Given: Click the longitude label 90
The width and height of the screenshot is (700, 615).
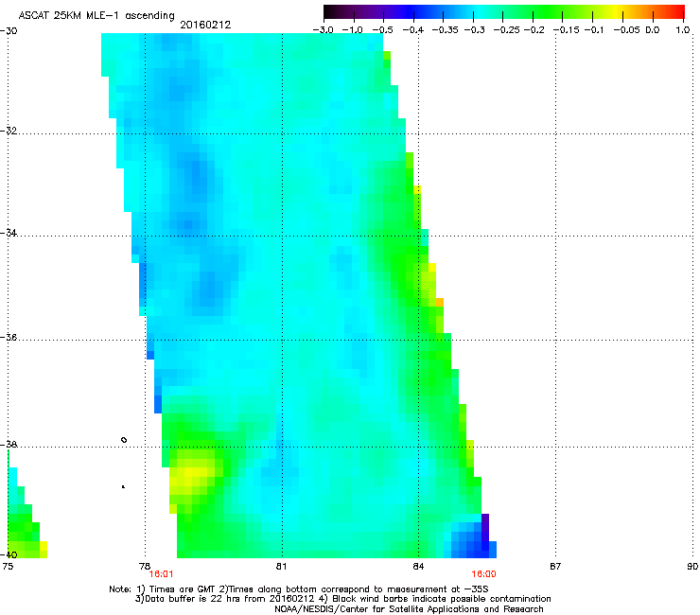Looking at the screenshot, I should 692,567.
